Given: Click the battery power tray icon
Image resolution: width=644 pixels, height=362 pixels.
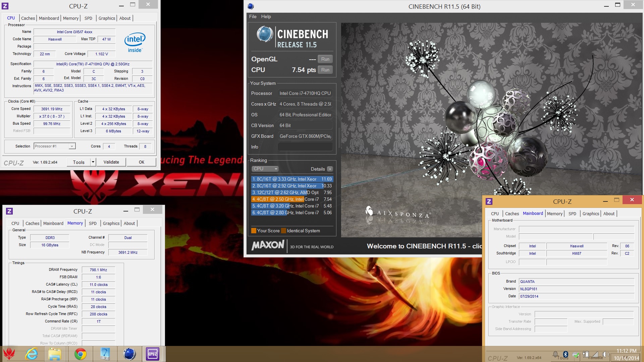Looking at the screenshot, I should point(586,354).
